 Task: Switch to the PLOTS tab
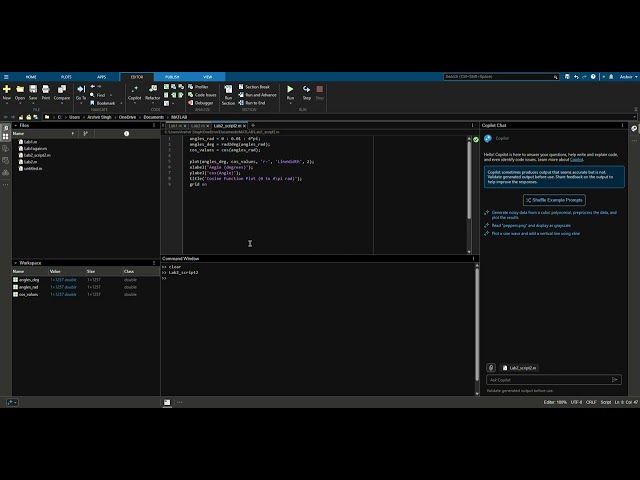coord(66,77)
